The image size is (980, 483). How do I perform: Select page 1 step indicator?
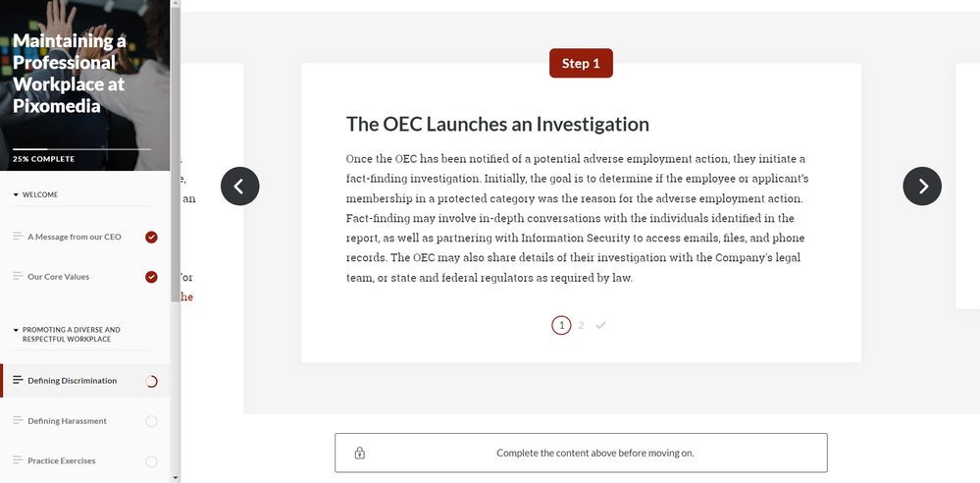point(561,325)
